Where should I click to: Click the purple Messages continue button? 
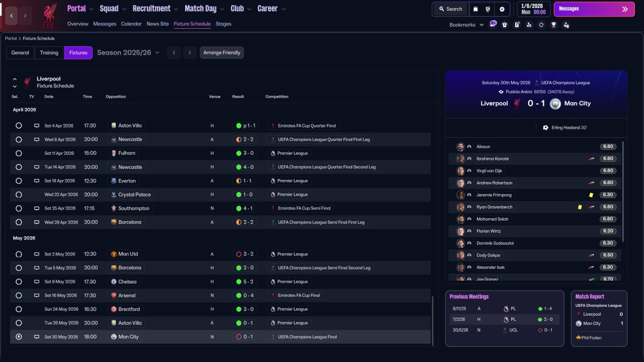[594, 9]
